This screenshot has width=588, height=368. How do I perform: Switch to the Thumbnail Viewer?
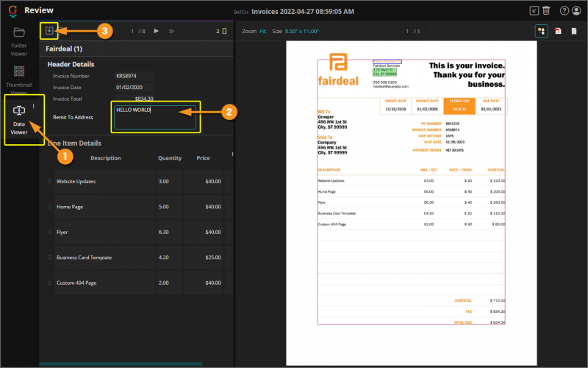click(19, 77)
